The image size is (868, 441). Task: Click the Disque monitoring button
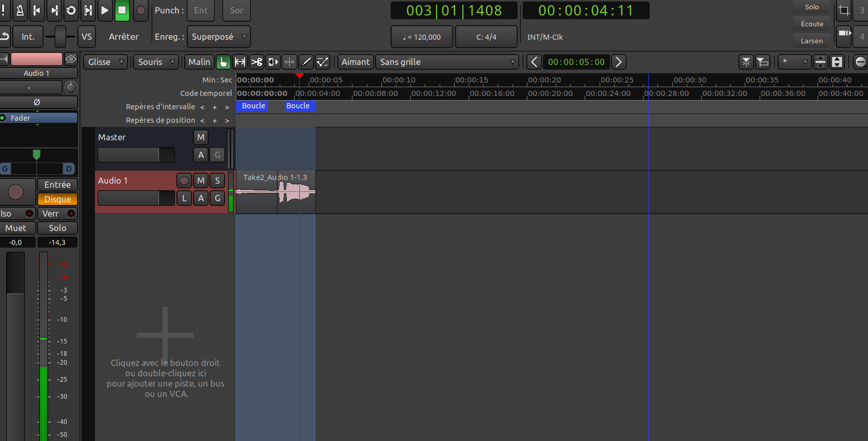(x=57, y=199)
